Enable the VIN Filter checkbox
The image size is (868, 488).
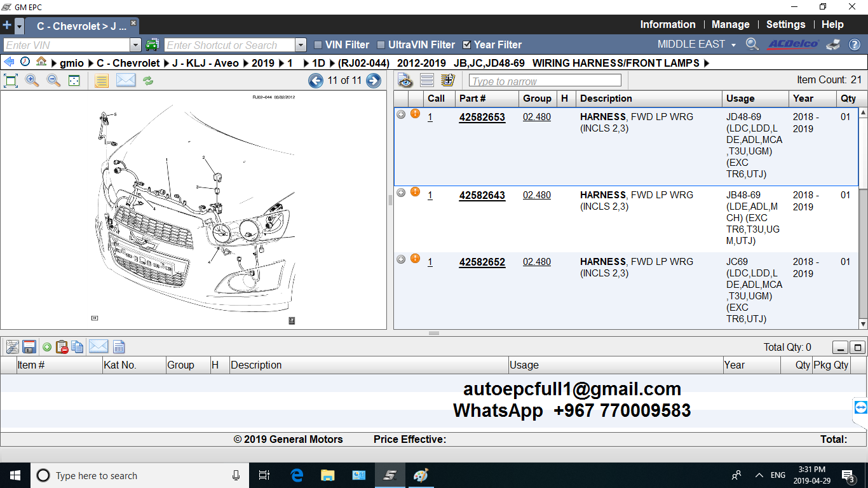click(318, 45)
